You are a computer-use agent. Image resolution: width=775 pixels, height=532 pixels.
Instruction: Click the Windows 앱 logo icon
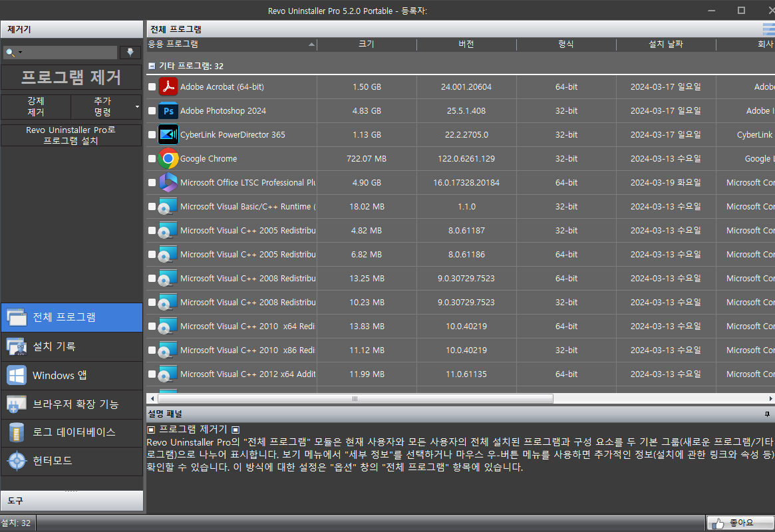tap(17, 376)
